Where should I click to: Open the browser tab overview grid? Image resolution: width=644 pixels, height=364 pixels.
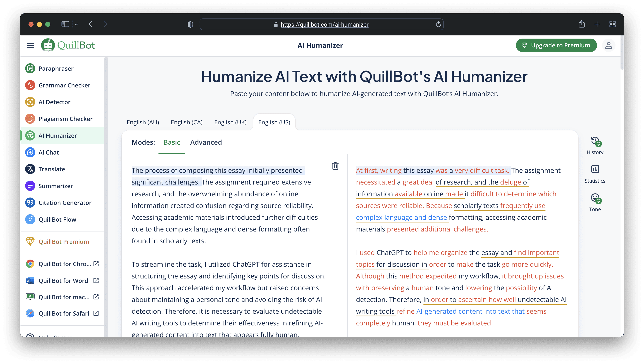pyautogui.click(x=612, y=24)
